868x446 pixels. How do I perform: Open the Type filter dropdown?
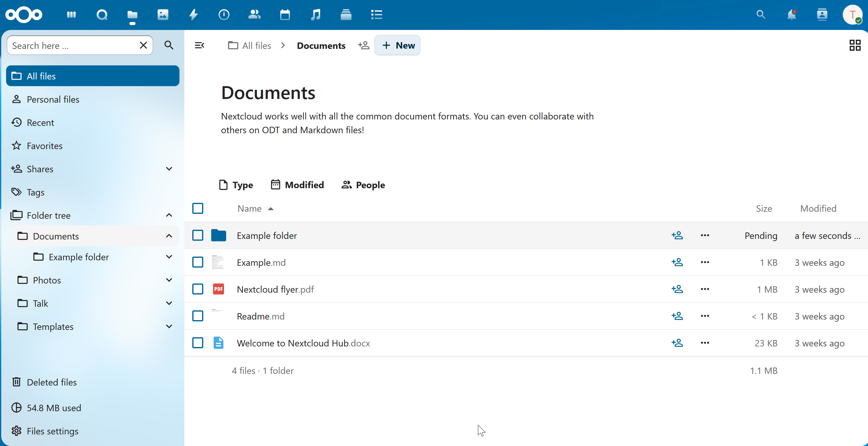pos(236,185)
